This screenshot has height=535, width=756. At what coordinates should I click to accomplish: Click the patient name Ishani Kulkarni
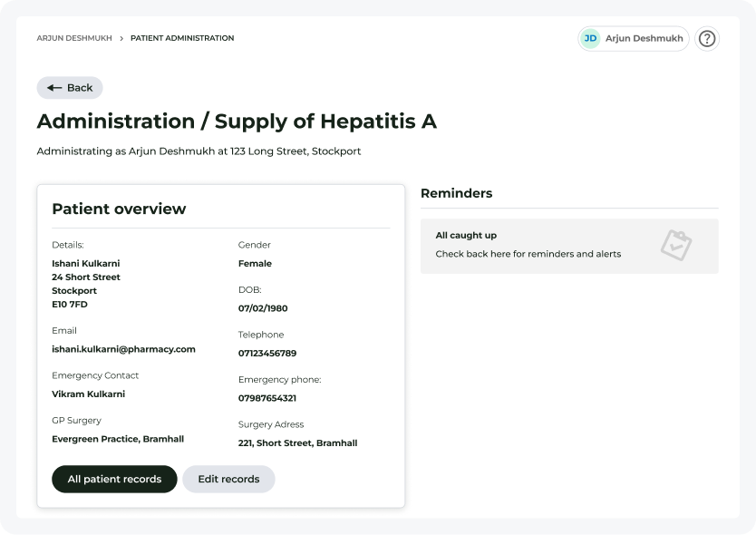86,264
